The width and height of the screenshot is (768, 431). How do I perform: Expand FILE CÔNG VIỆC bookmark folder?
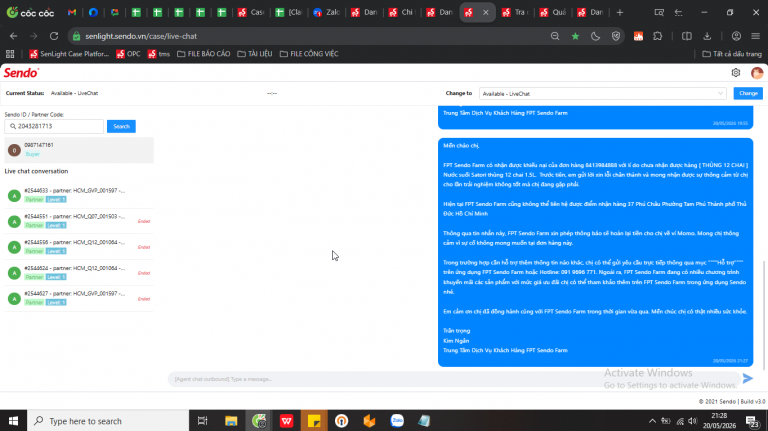(309, 54)
